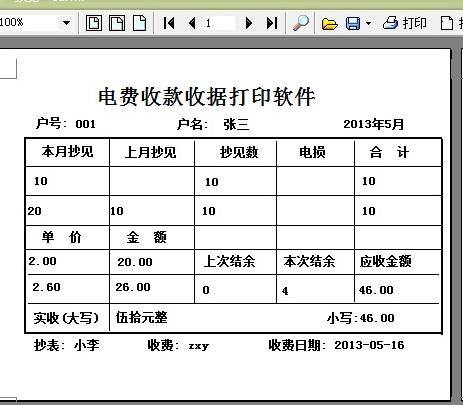Viewport: 463px width, 405px height.
Task: Click the page number field
Action: tap(219, 23)
